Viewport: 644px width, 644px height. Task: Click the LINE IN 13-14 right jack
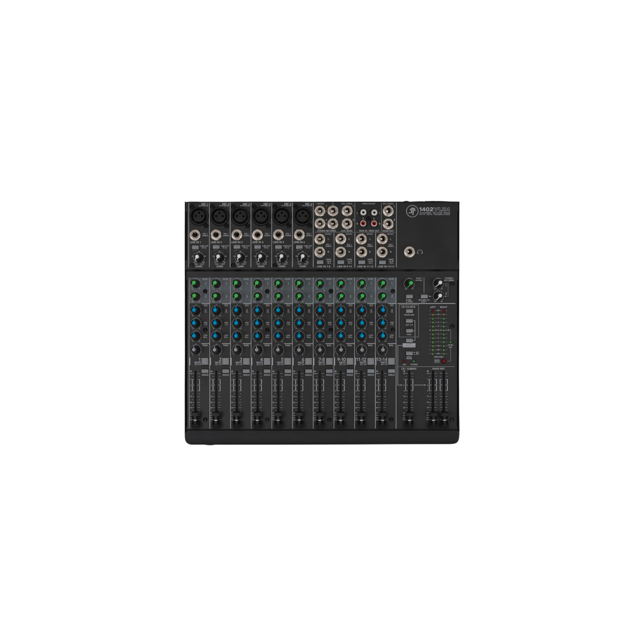(x=382, y=253)
